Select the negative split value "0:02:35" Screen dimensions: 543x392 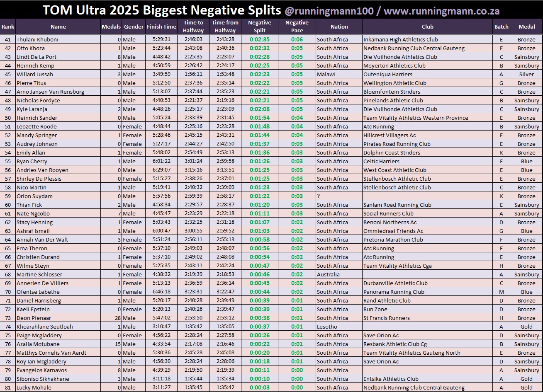click(260, 39)
